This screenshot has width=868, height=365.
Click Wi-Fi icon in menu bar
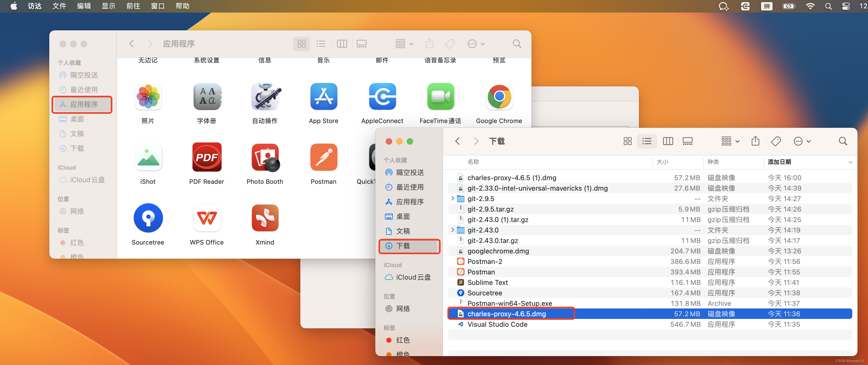[810, 6]
